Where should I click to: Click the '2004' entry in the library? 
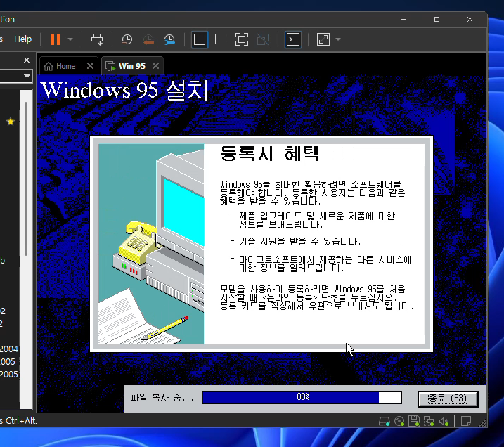click(x=9, y=349)
